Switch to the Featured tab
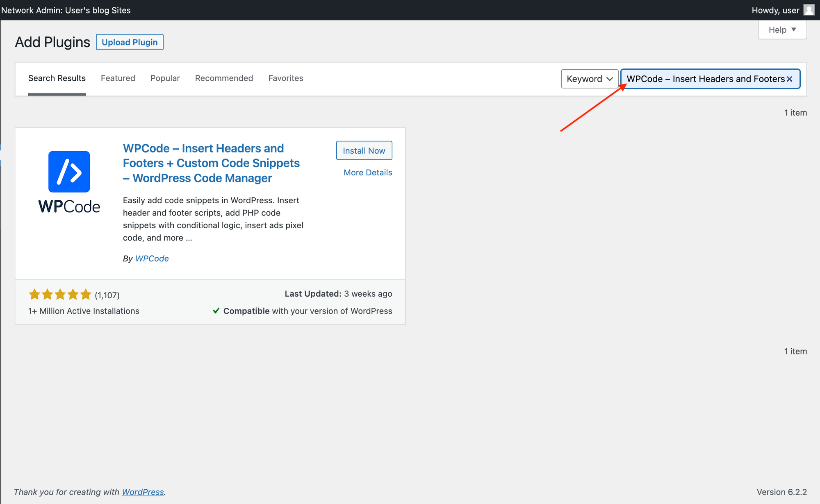Viewport: 820px width, 504px height. 118,78
